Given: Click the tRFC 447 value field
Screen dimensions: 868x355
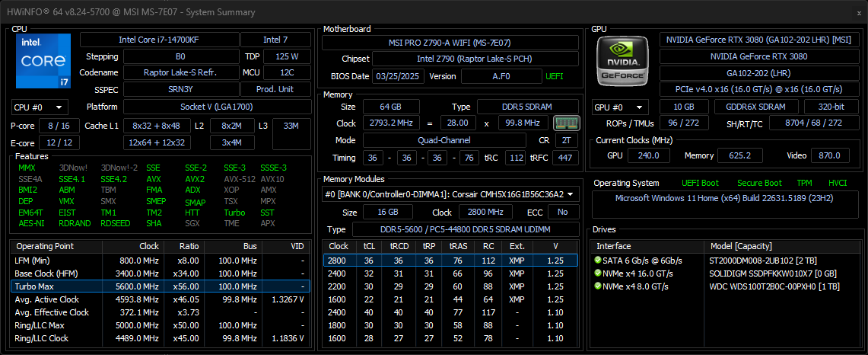Looking at the screenshot, I should pos(565,158).
